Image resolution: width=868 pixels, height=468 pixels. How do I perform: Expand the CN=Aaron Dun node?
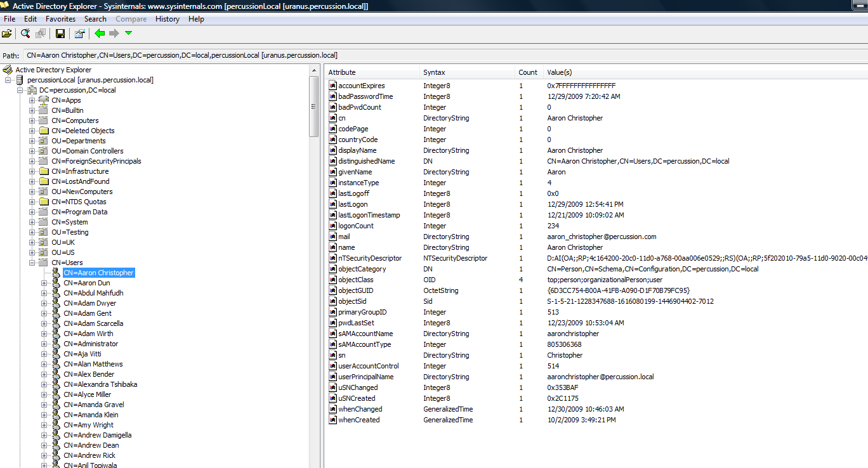44,283
